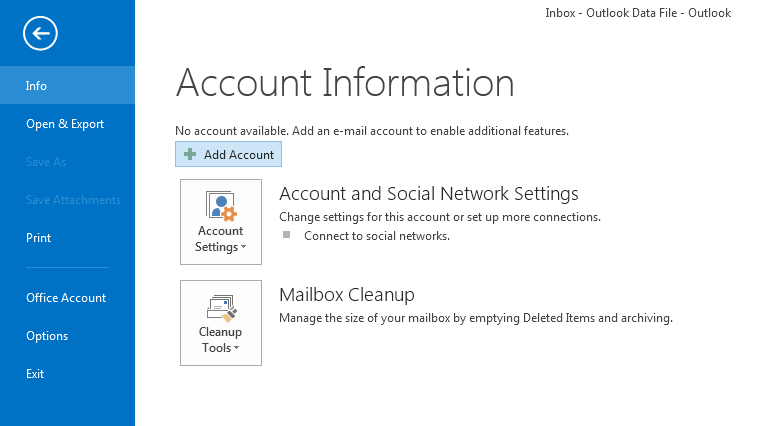Select the Info menu item
760x426 pixels.
point(67,85)
